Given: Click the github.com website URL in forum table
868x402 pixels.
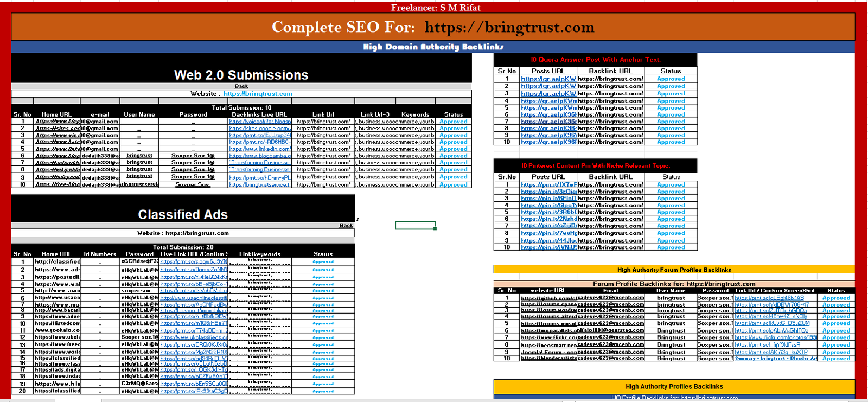Looking at the screenshot, I should pos(548,298).
